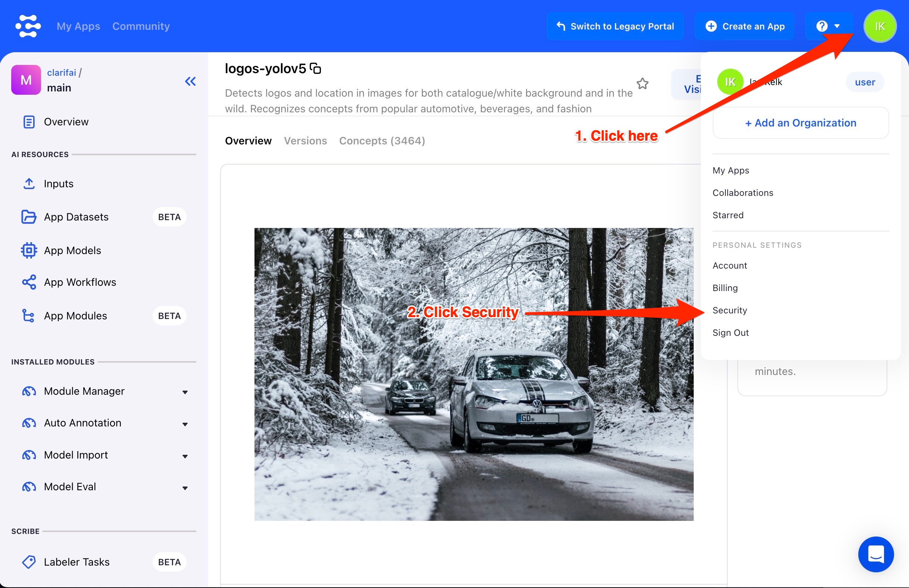Open App Workflows share icon

pyautogui.click(x=29, y=282)
